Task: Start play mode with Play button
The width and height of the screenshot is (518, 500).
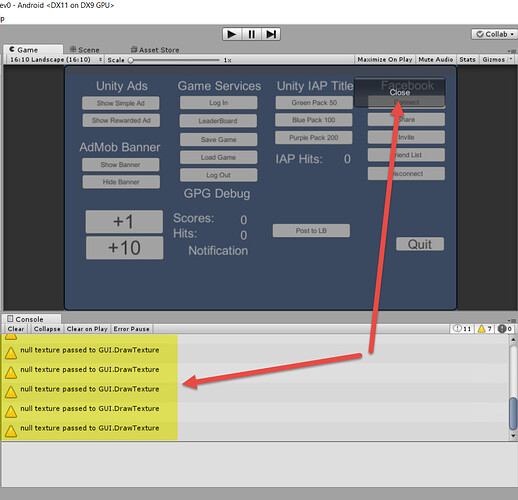Action: tap(232, 34)
